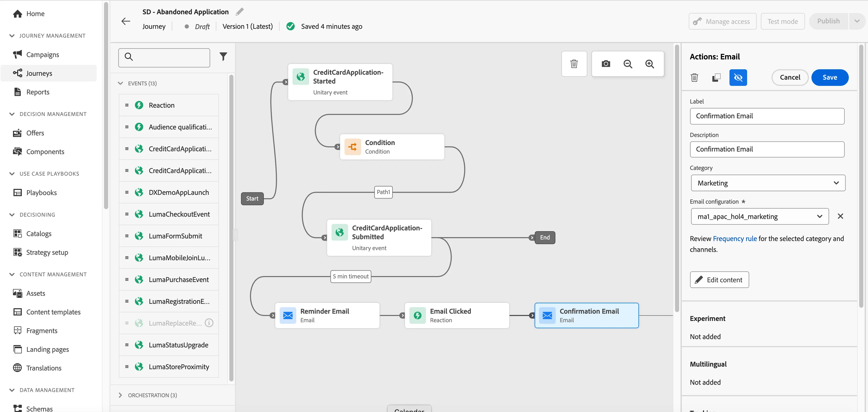Screen dimensions: 868x412
Task: Select the Condition activity node
Action: (392, 147)
